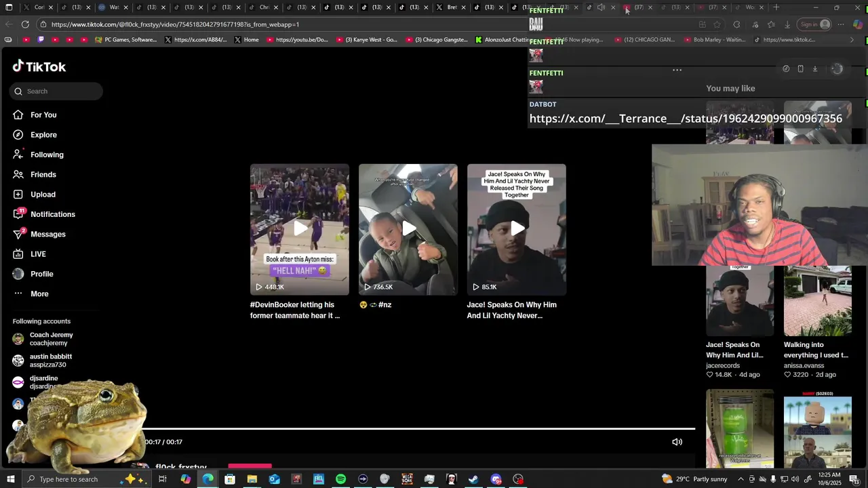Open jacerecords sidebar recommended video
This screenshot has width=868, height=488.
pos(740,301)
